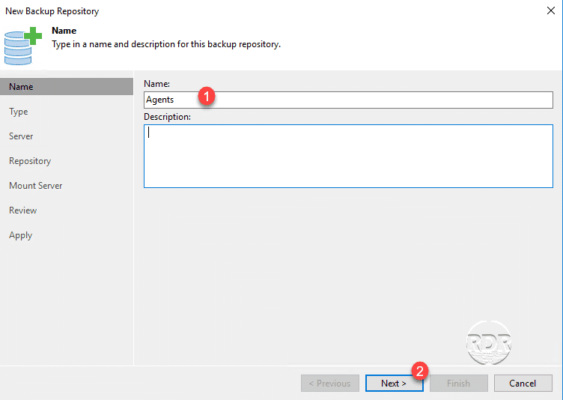Click into the Name field containing Agents
Screen dimensions: 563x400
pos(348,100)
